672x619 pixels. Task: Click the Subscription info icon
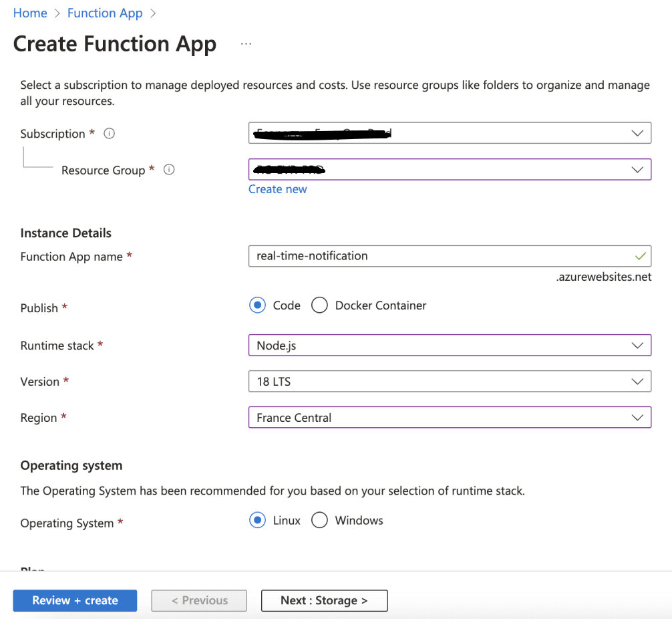(x=110, y=134)
